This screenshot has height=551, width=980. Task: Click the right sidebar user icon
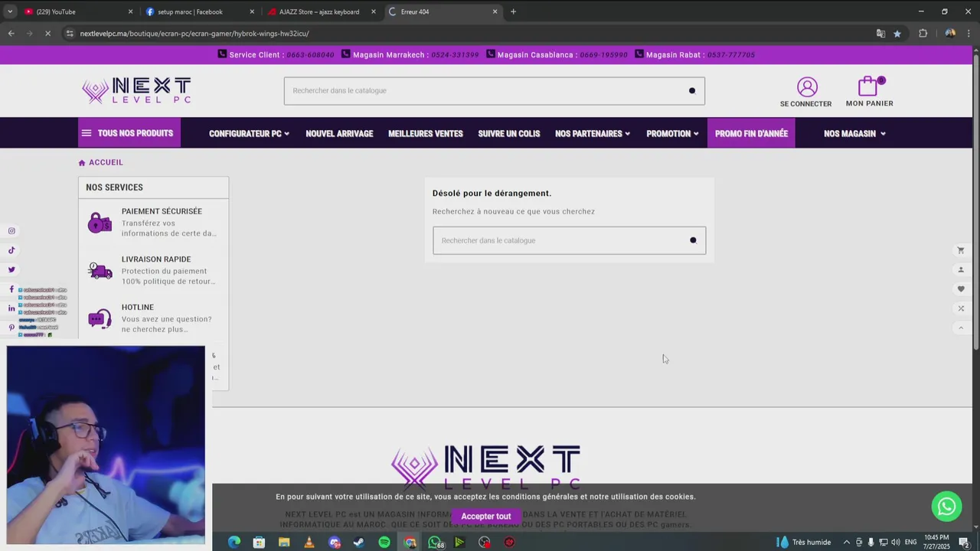(961, 269)
